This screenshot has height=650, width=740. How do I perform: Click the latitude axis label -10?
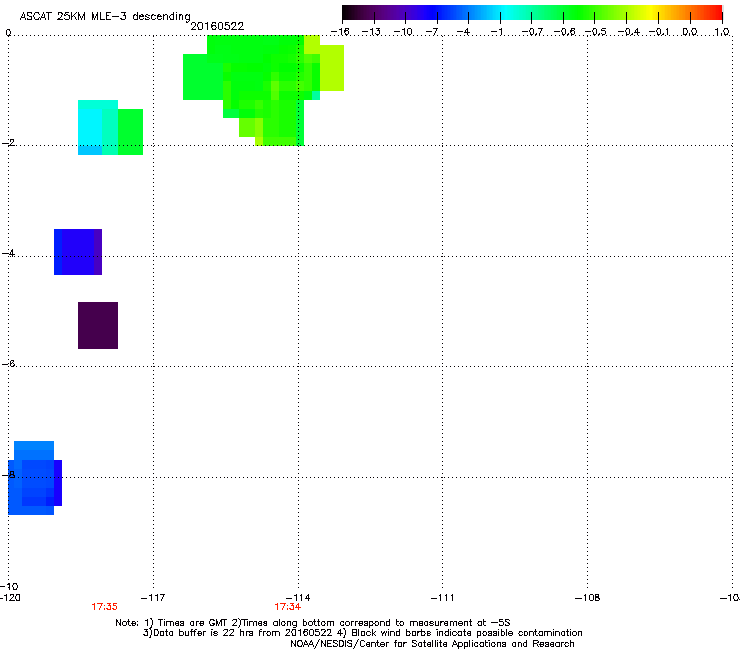[10, 586]
